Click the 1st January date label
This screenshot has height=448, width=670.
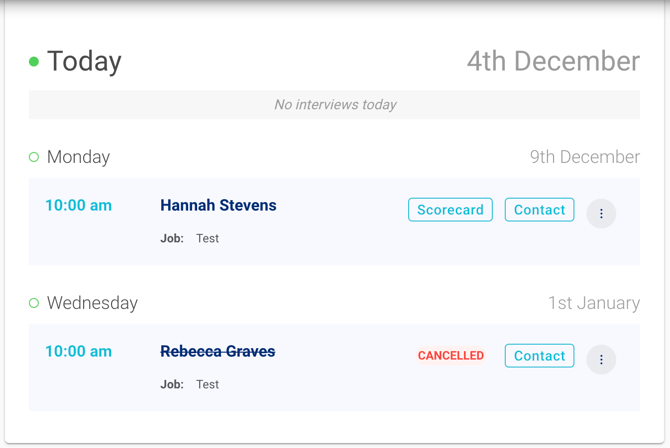tap(594, 303)
